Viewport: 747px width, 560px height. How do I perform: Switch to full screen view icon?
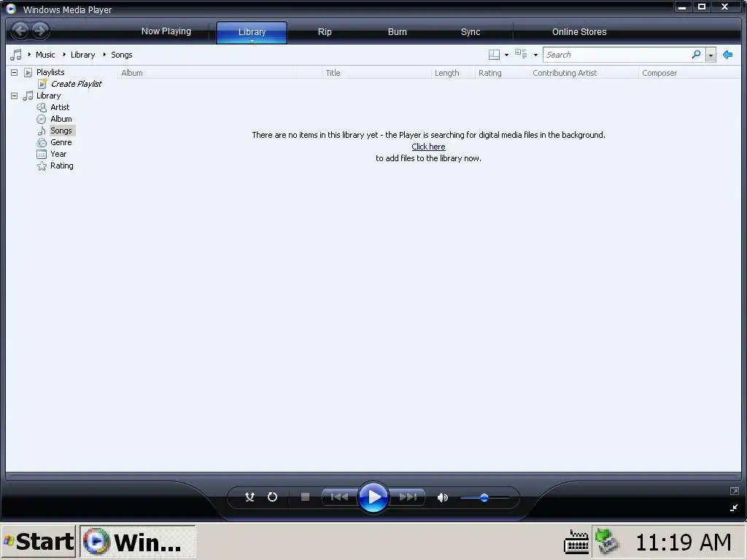734,491
